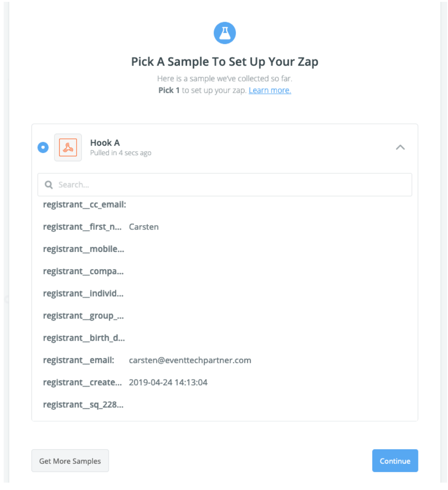Click the orange webhook app icon
This screenshot has width=448, height=490.
(x=68, y=147)
